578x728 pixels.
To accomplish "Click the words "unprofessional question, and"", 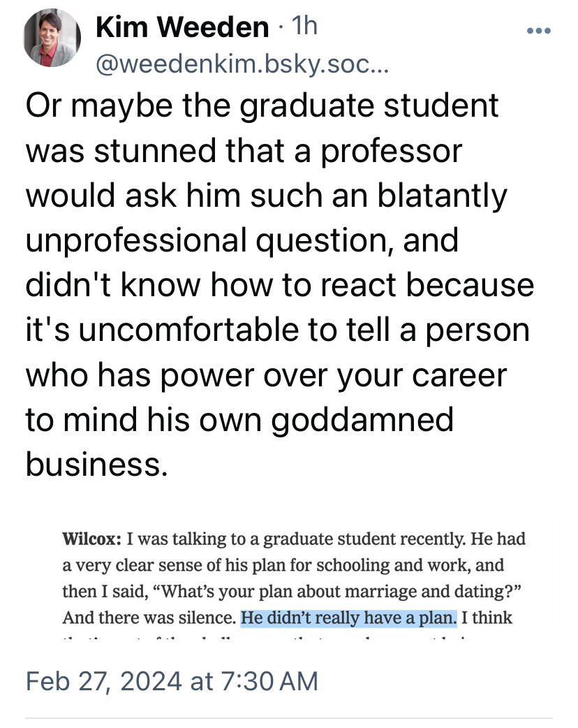I will click(242, 241).
